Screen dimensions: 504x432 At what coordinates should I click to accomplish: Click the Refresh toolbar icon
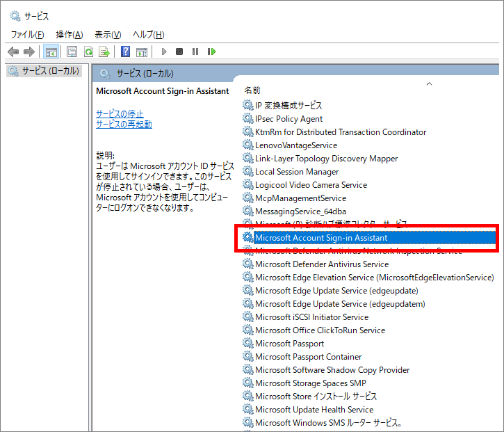click(88, 51)
